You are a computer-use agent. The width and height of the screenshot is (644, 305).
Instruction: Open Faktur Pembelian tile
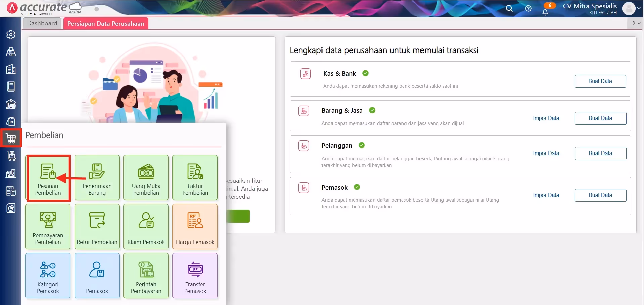[x=195, y=178]
